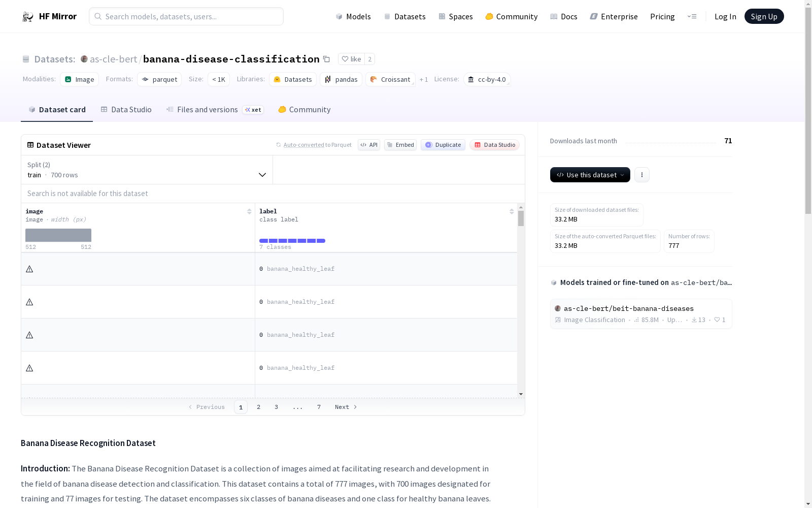
Task: Open the more options menu icon in navbar
Action: click(692, 16)
